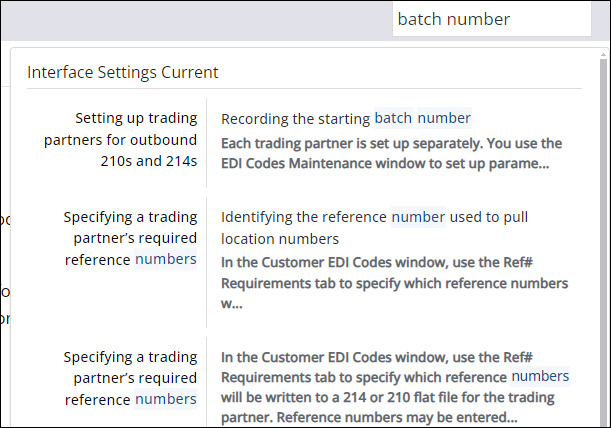Viewport: 611px width, 428px height.
Task: Click highlighted "numbers" in the bottom result's summary text
Action: (540, 377)
